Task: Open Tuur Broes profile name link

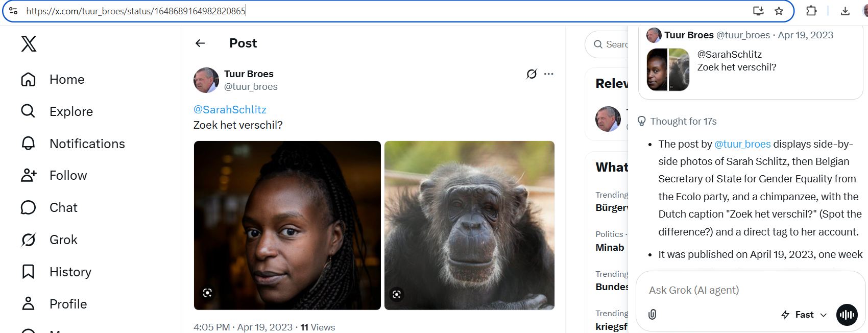Action: [249, 74]
